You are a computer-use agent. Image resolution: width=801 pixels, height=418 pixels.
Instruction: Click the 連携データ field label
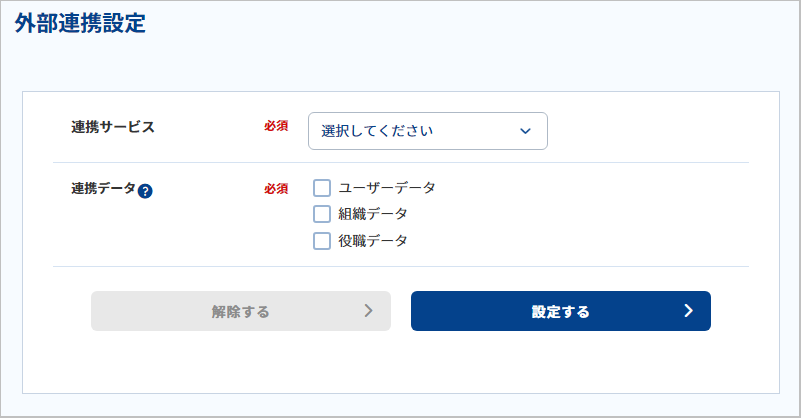[x=103, y=189]
